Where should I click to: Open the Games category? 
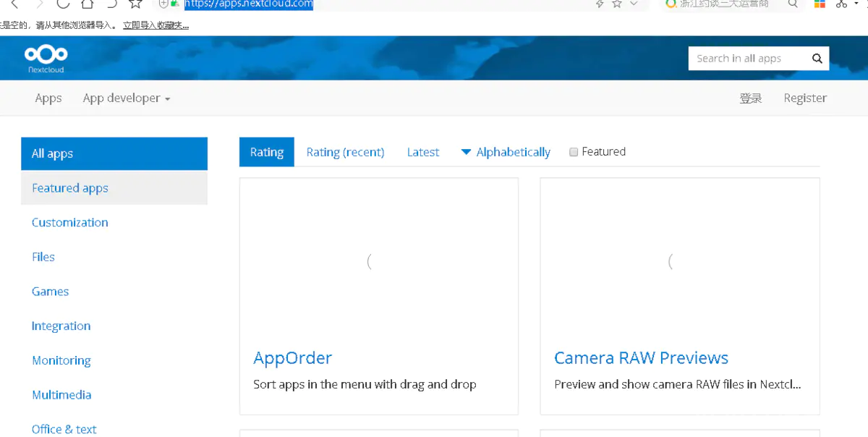[51, 292]
